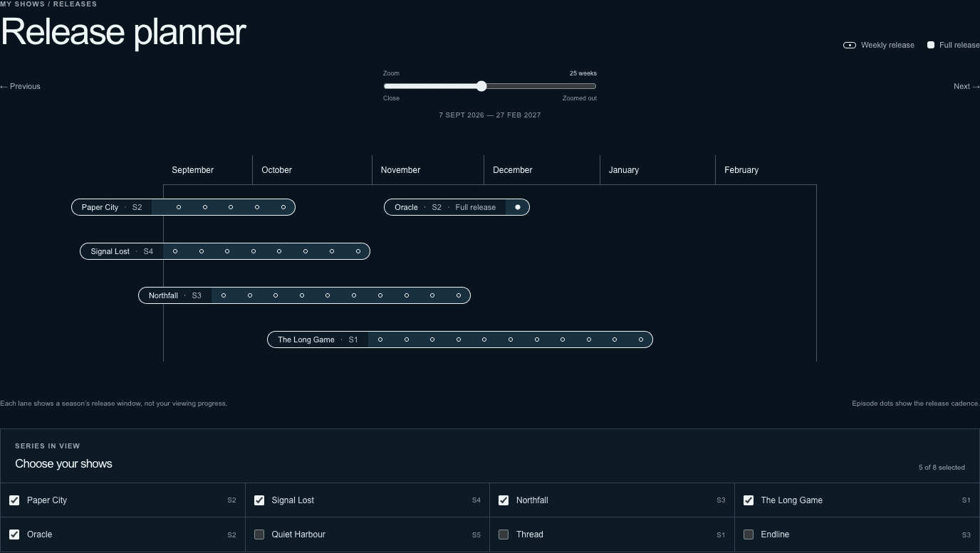The image size is (980, 553).
Task: Click the December month header
Action: tap(513, 170)
